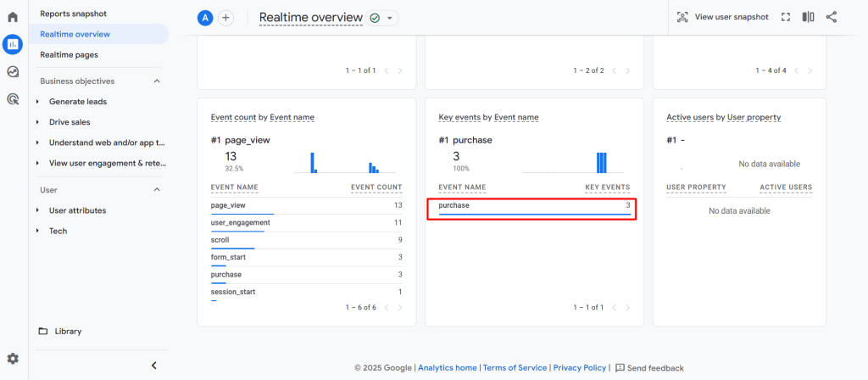Screen dimensions: 868x380
Task: Next page arrow beside '1 – 6 of 6'
Action: point(400,307)
